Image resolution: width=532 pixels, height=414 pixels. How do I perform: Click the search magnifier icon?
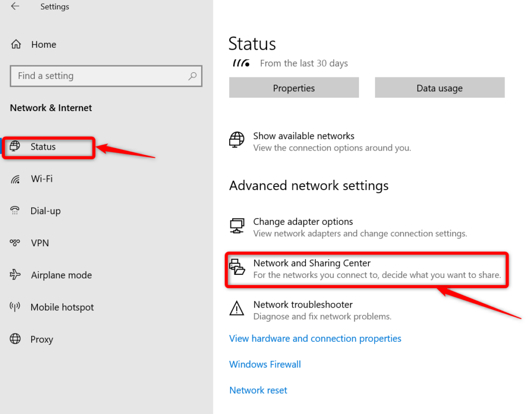[x=193, y=76]
